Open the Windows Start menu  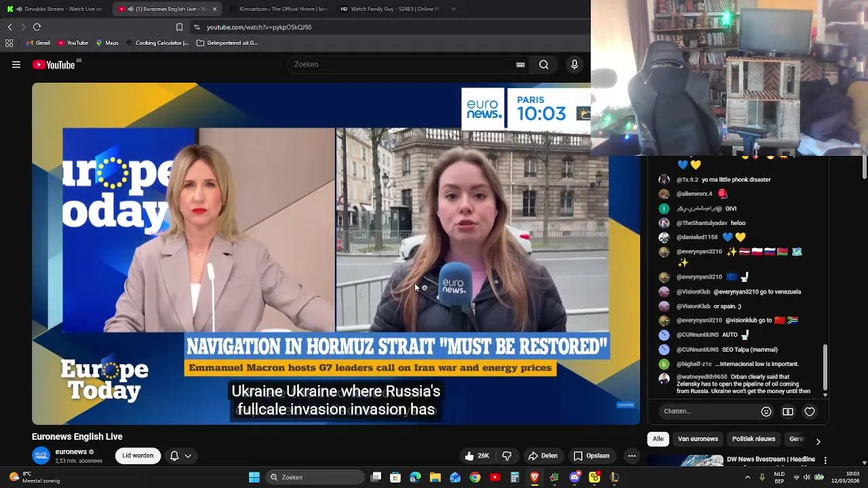coord(254,477)
